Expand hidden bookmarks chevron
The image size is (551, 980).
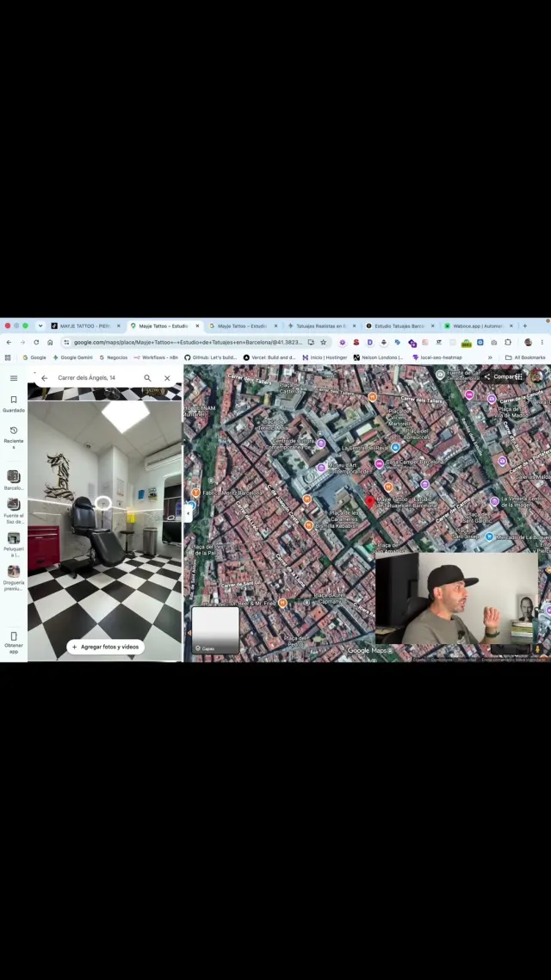[x=490, y=357]
